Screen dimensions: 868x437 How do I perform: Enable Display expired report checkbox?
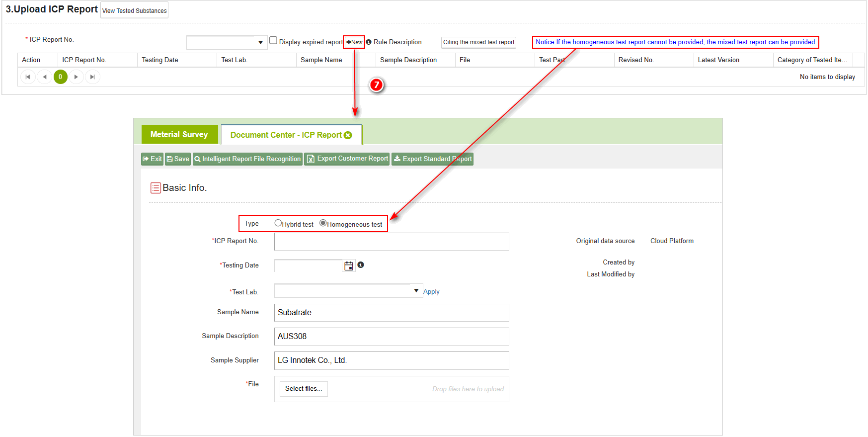tap(273, 41)
